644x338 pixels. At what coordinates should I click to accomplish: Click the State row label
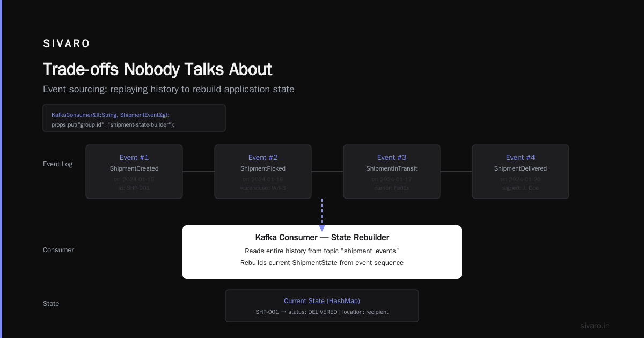pyautogui.click(x=51, y=304)
